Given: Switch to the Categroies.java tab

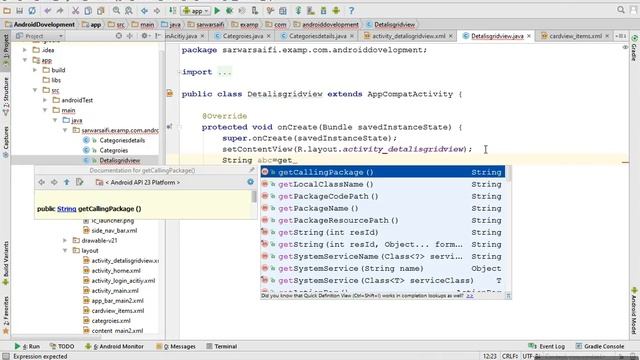Looking at the screenshot, I should click(242, 36).
